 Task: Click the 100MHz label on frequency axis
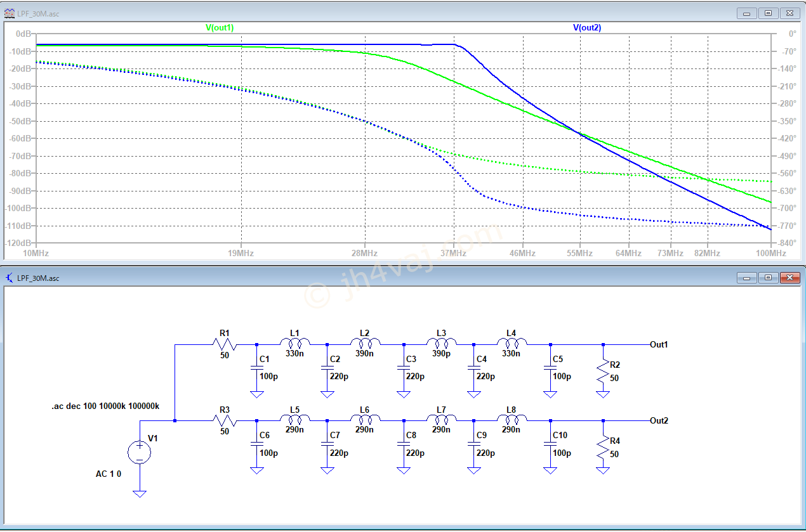pyautogui.click(x=770, y=253)
